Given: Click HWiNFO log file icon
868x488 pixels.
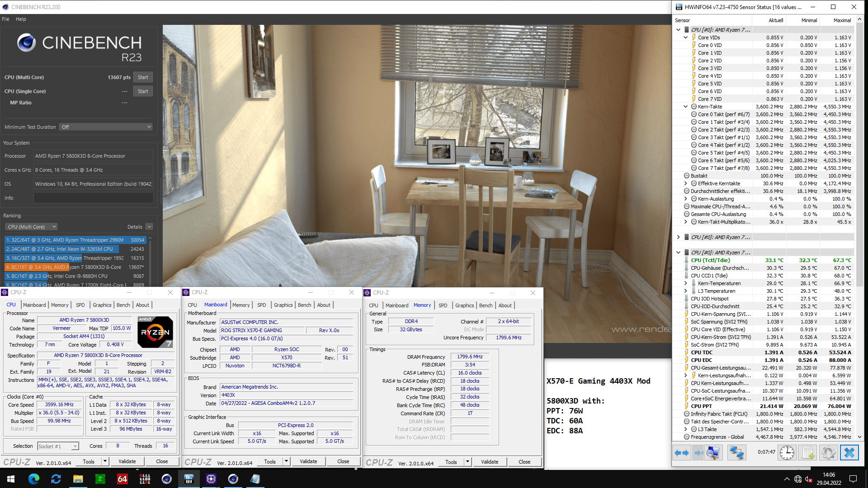Looking at the screenshot, I should coord(808,452).
